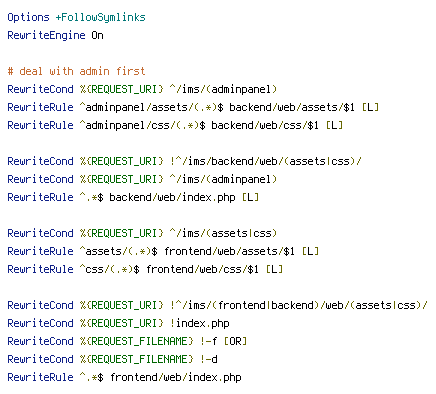The width and height of the screenshot is (436, 394).
Task: Click the ^/ims/(assets|css) condition pattern
Action: [x=223, y=233]
